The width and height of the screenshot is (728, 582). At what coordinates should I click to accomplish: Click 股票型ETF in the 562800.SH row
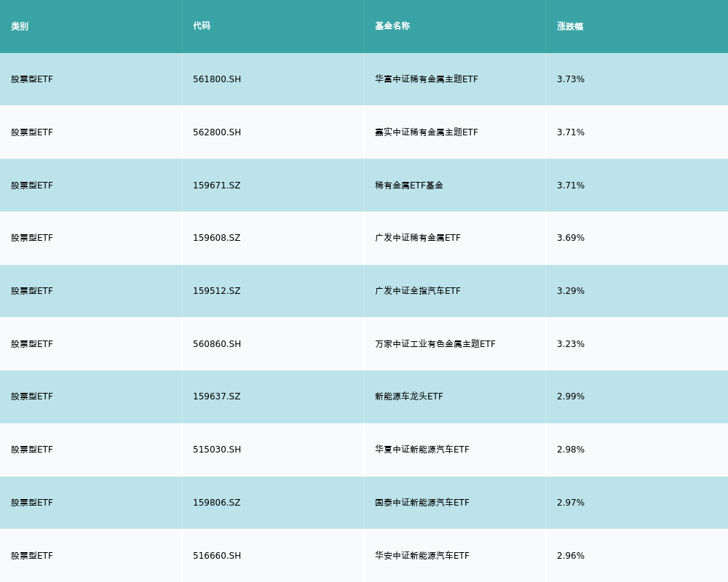32,132
